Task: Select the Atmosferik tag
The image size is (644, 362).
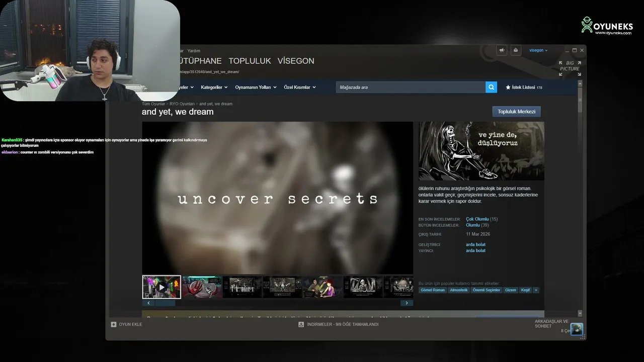Action: (x=459, y=290)
